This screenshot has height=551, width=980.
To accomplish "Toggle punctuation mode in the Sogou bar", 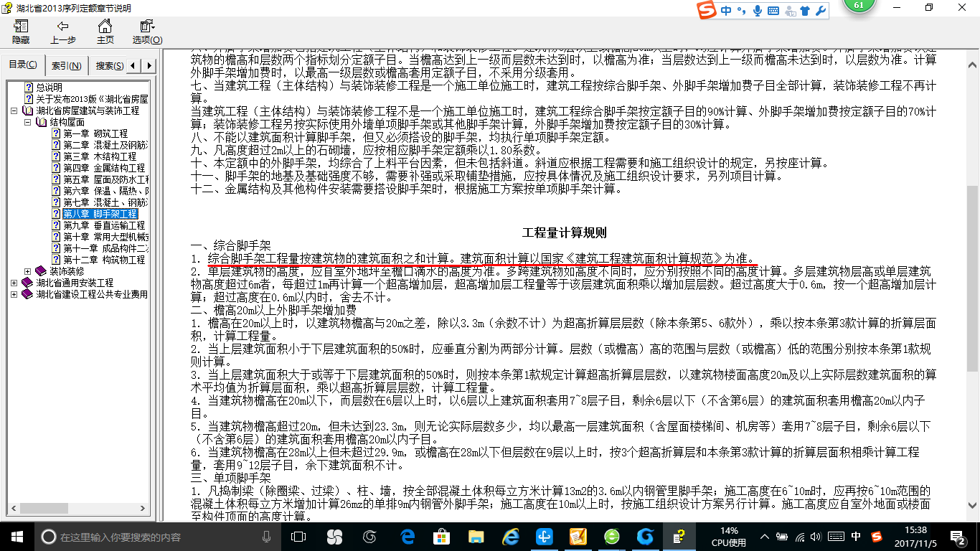I will [x=742, y=11].
